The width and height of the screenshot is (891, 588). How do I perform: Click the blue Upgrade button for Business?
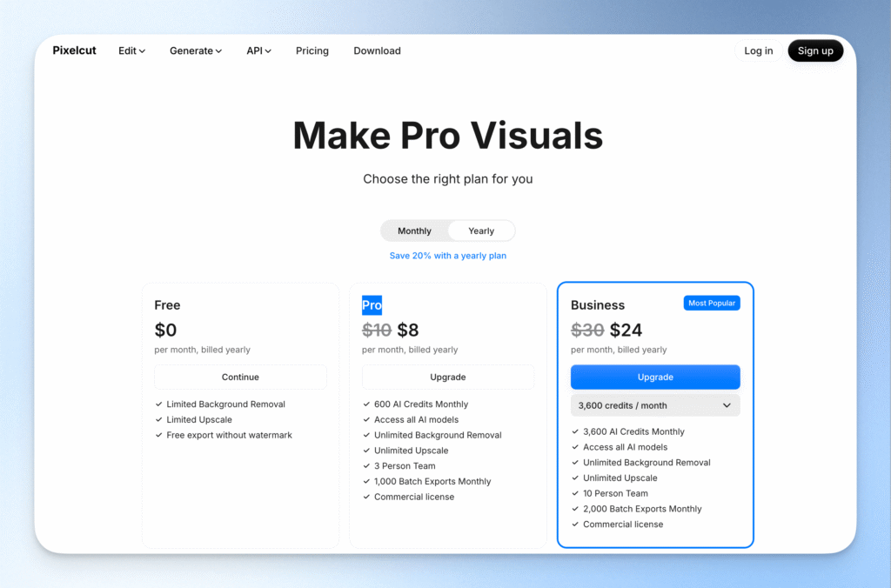click(655, 378)
